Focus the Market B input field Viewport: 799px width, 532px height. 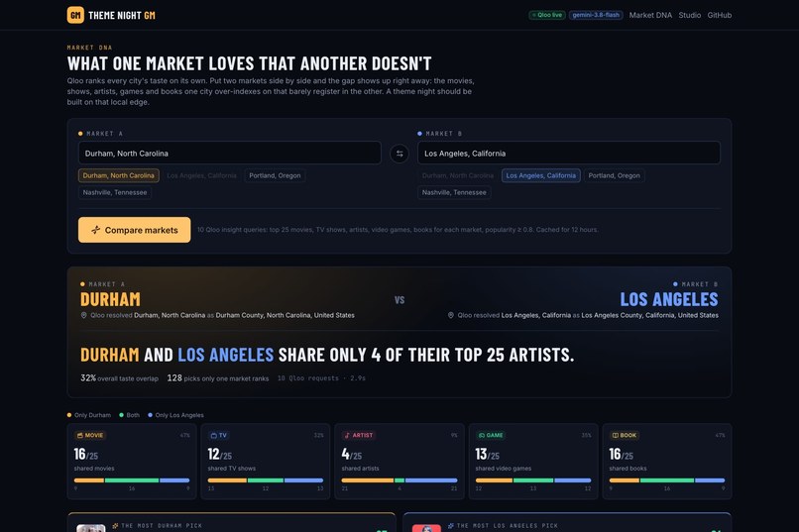click(569, 154)
